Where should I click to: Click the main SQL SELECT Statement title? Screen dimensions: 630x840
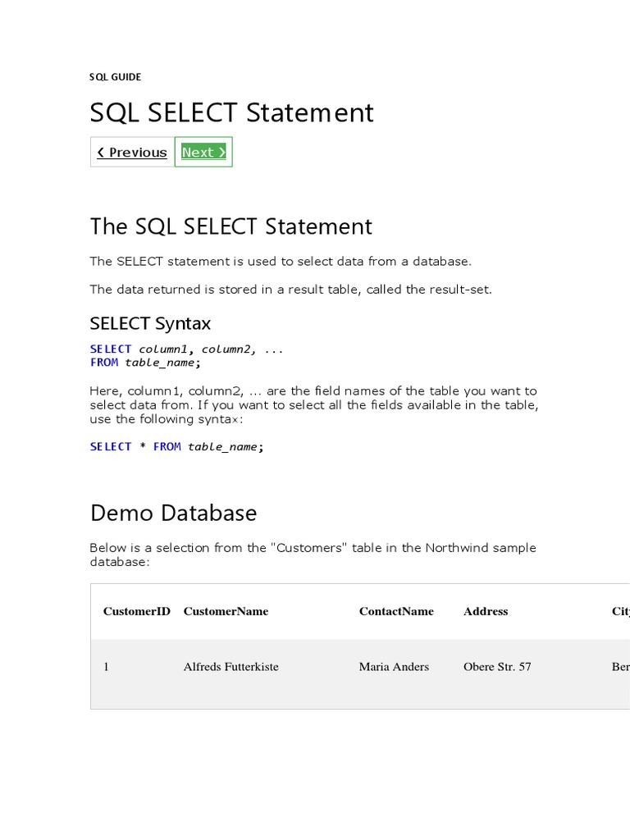[x=231, y=112]
